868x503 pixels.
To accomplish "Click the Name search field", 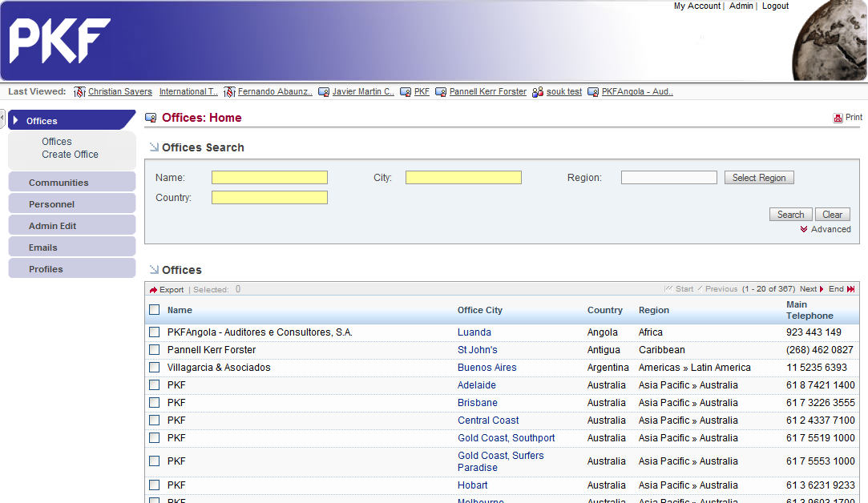I will point(269,177).
